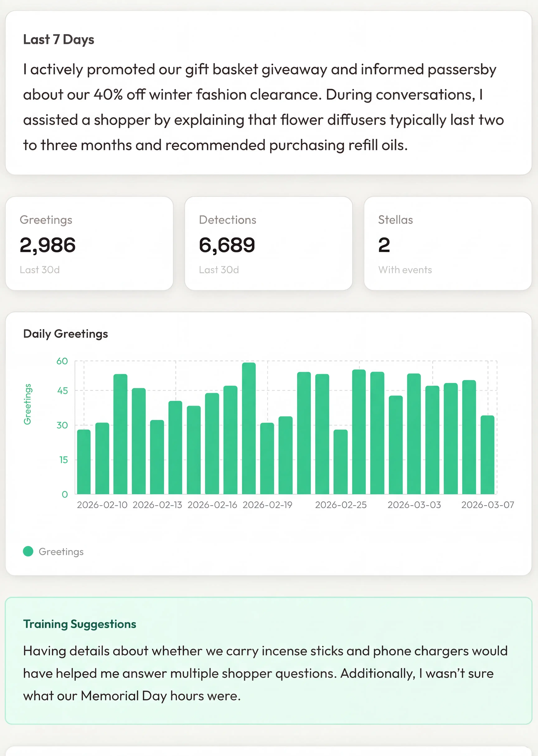Click the 2026-03-03 axis date label
Screen dimensions: 538x756
pyautogui.click(x=414, y=505)
